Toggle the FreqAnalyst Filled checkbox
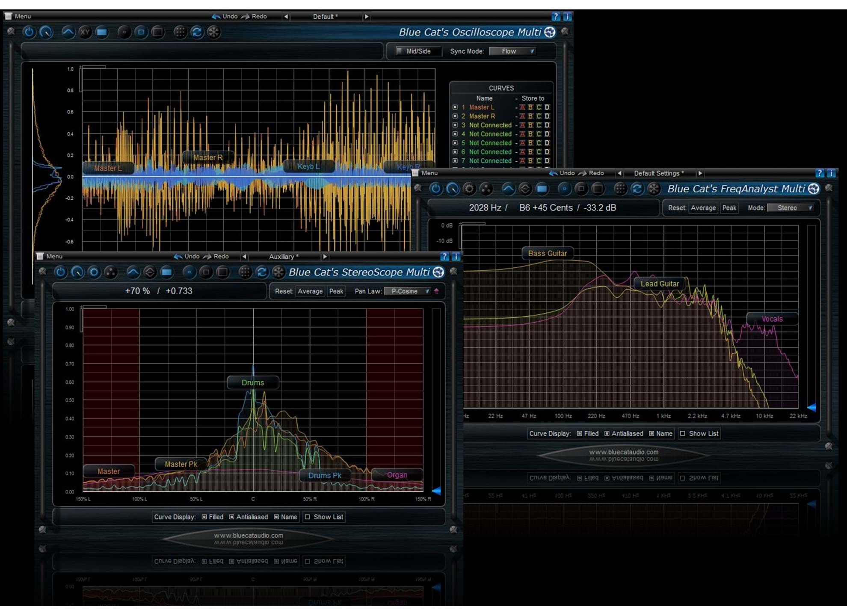Screen dimensions: 847x616 tap(579, 434)
